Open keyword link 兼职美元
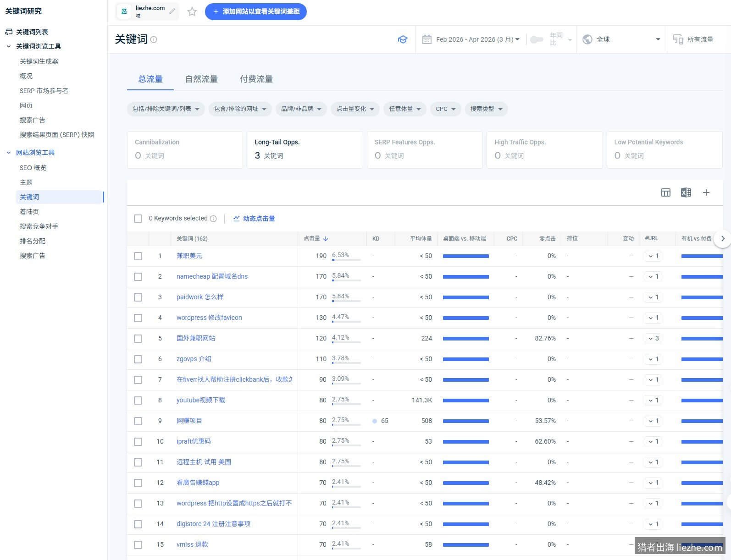731x560 pixels. (189, 256)
